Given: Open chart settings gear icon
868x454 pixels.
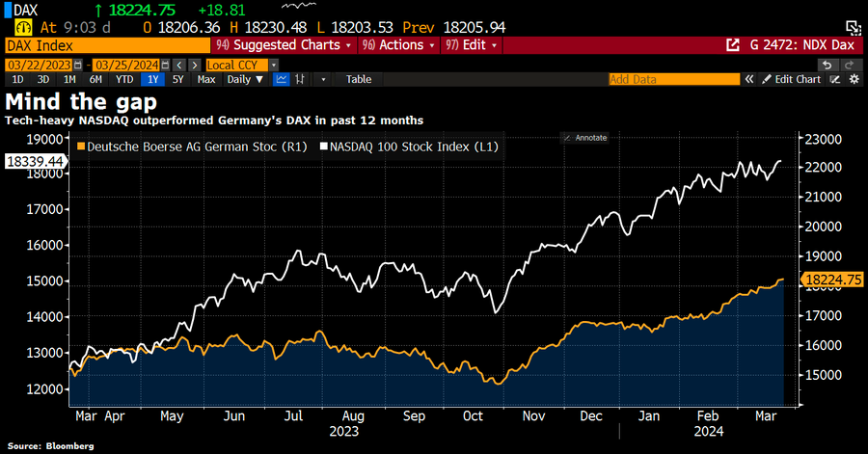Looking at the screenshot, I should coord(854,80).
